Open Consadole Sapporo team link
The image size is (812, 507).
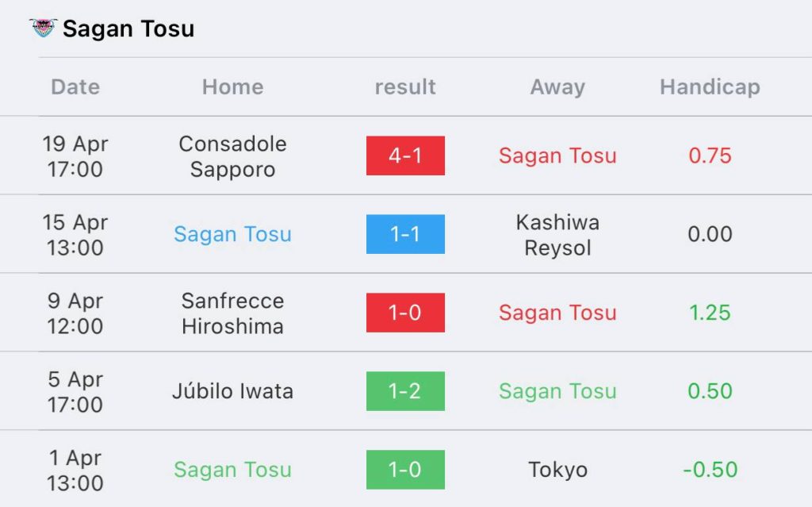pyautogui.click(x=232, y=156)
